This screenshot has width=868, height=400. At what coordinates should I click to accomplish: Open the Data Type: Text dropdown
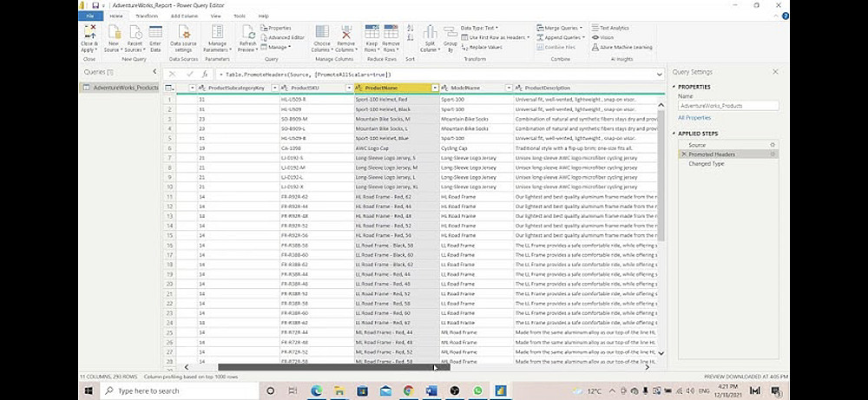tap(479, 28)
